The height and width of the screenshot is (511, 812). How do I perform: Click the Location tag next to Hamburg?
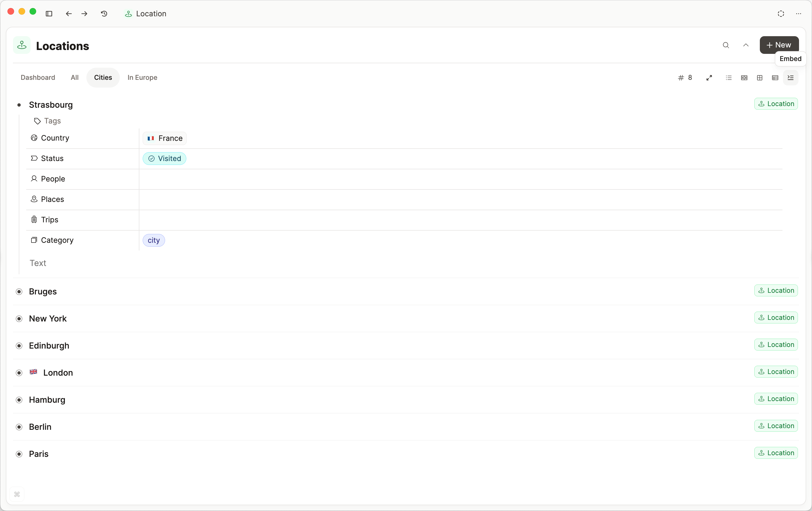pos(776,399)
